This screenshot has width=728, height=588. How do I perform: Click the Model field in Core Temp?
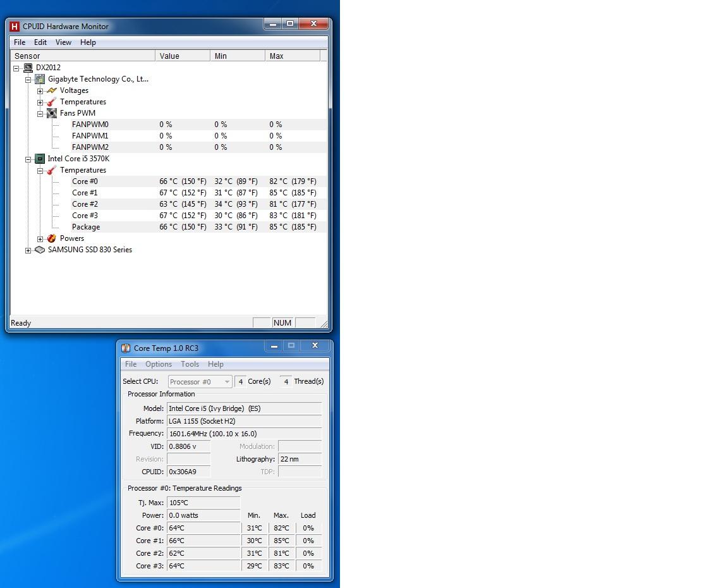[244, 408]
